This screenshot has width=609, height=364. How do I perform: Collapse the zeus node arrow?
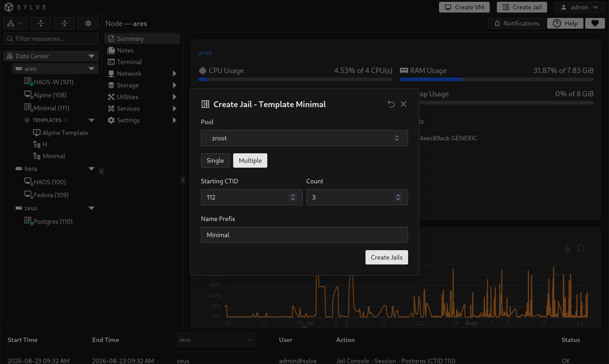(x=91, y=208)
